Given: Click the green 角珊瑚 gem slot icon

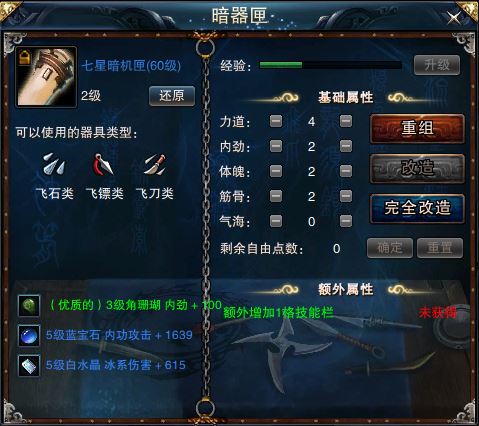Looking at the screenshot, I should click(x=29, y=305).
